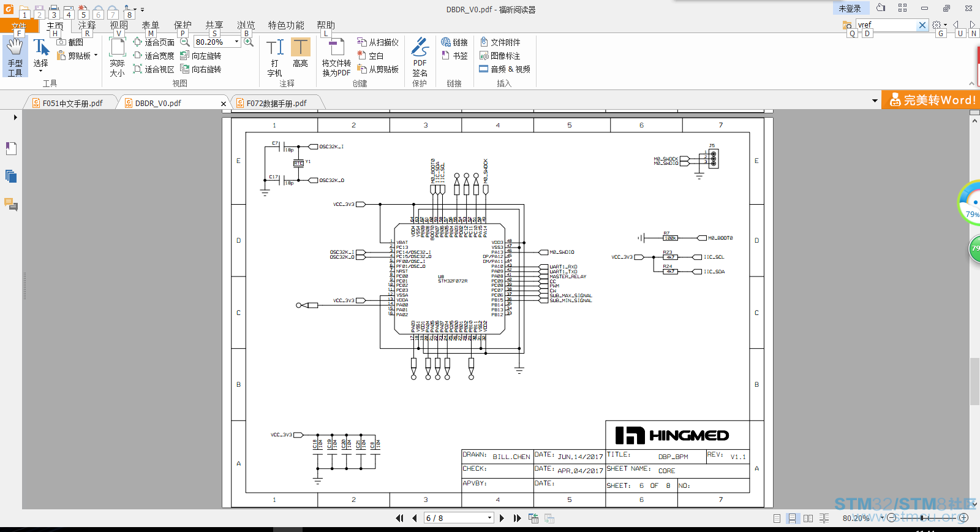The image size is (980, 532).
Task: Switch to the Comment (注释) ribbon tab
Action: 87,25
